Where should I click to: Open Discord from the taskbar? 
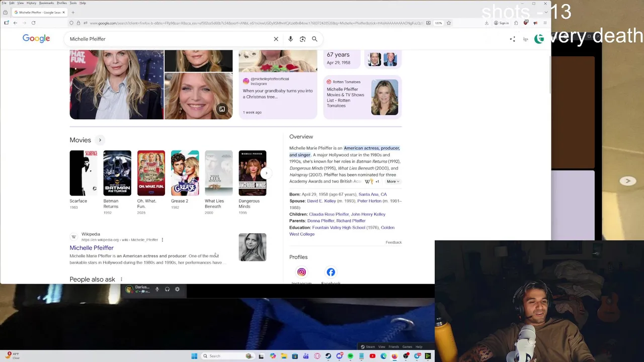pyautogui.click(x=339, y=356)
